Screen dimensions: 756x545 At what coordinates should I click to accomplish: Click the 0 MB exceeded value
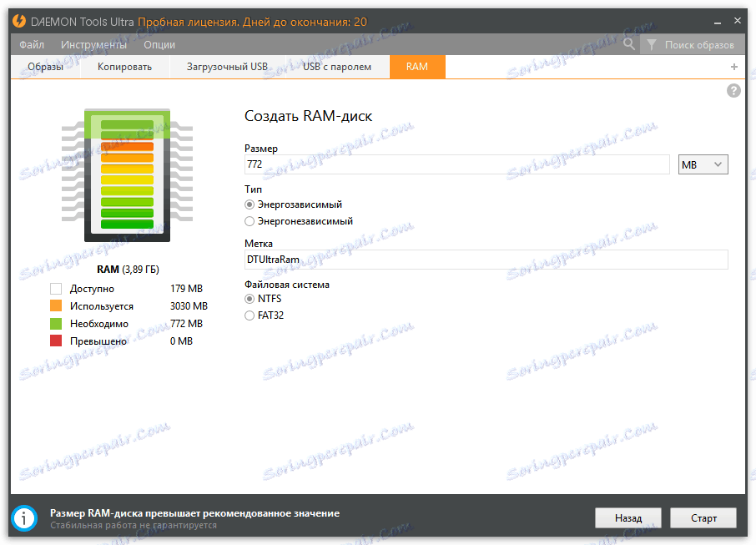tap(181, 341)
